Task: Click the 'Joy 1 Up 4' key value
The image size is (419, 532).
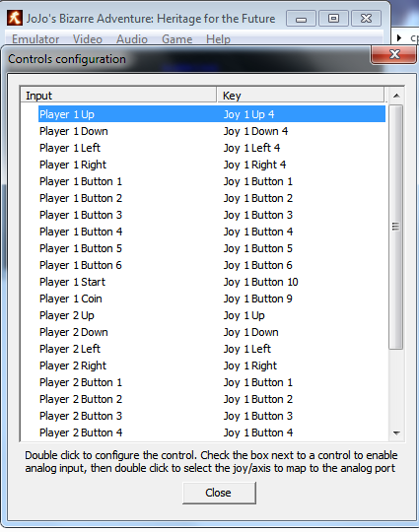Action: [248, 114]
